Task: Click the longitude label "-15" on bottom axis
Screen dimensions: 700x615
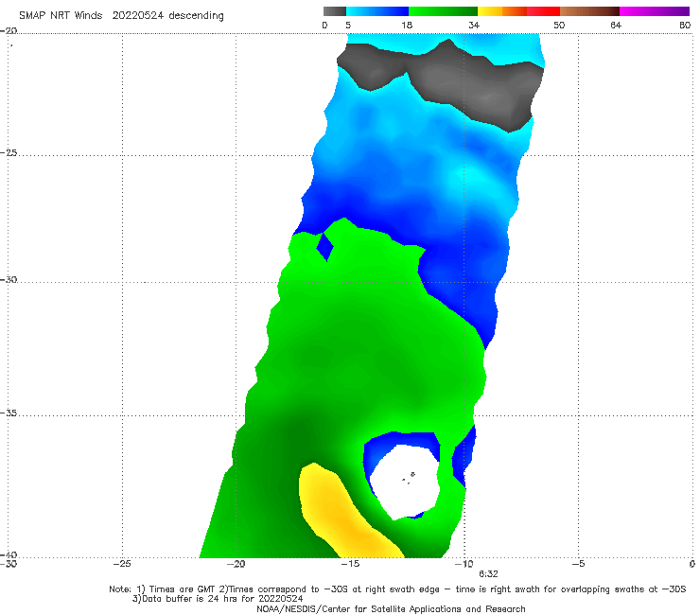Action: click(350, 564)
